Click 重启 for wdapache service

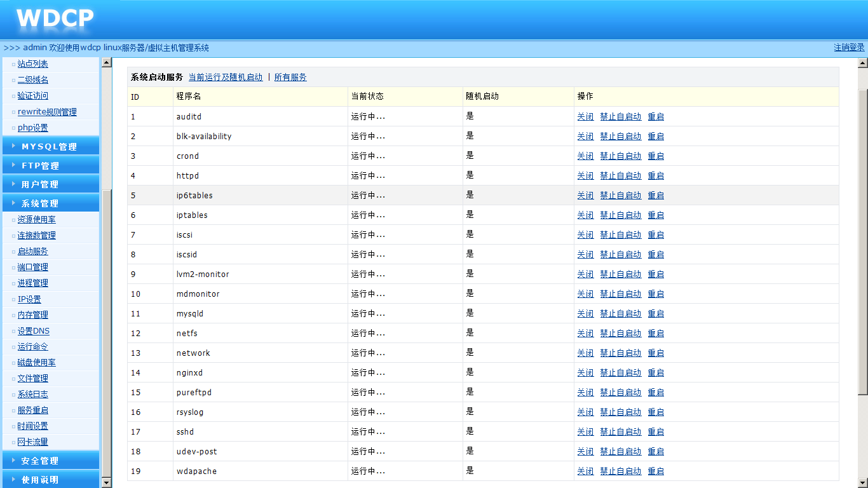click(x=656, y=471)
